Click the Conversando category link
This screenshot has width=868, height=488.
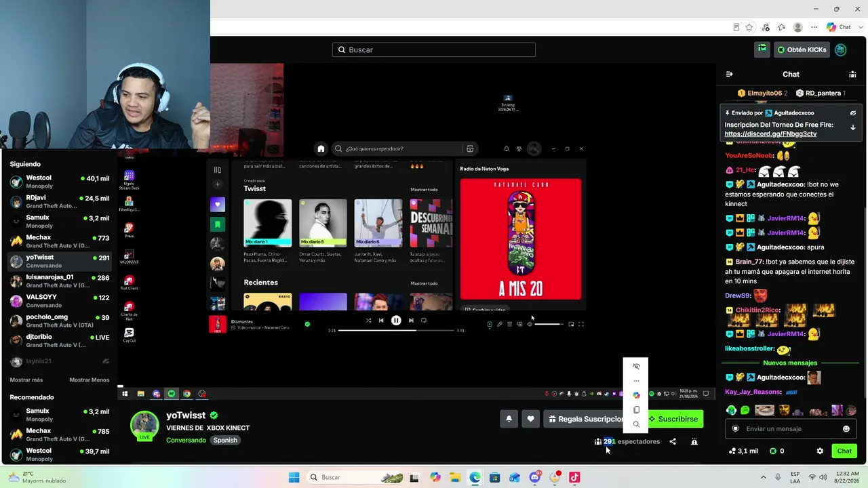pyautogui.click(x=186, y=441)
